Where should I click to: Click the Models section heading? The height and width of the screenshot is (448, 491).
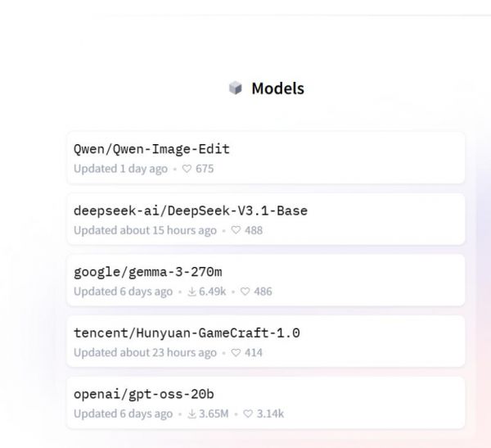[x=277, y=88]
